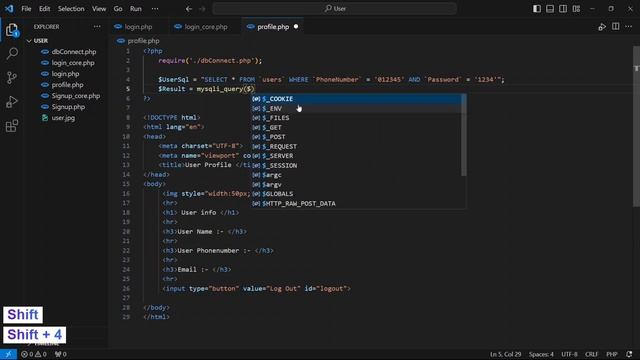The width and height of the screenshot is (640, 360).
Task: Open errors and warnings count in status bar
Action: (x=34, y=354)
